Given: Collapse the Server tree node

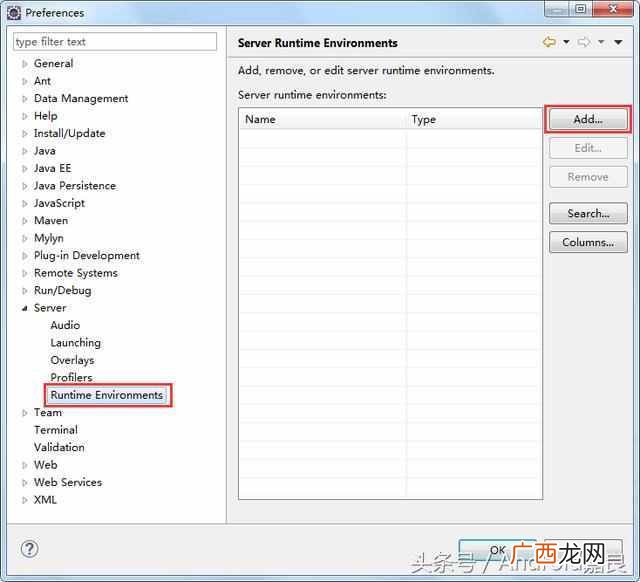Looking at the screenshot, I should click(x=25, y=309).
